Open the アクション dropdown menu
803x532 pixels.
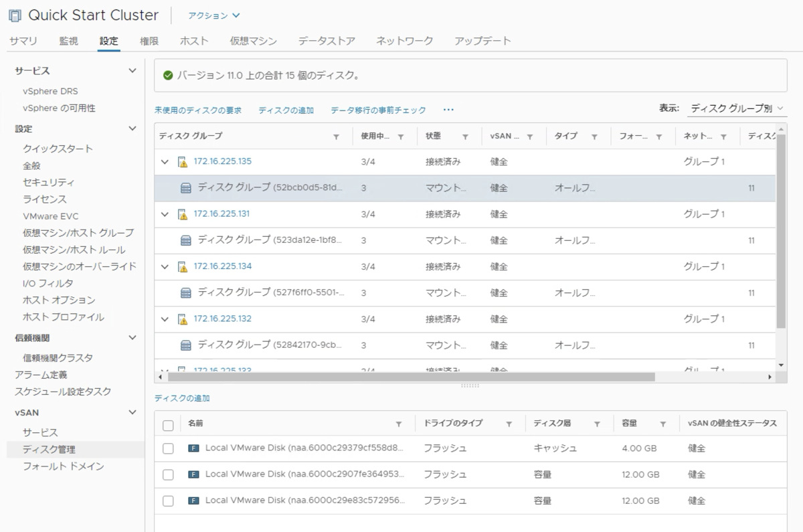(x=214, y=15)
